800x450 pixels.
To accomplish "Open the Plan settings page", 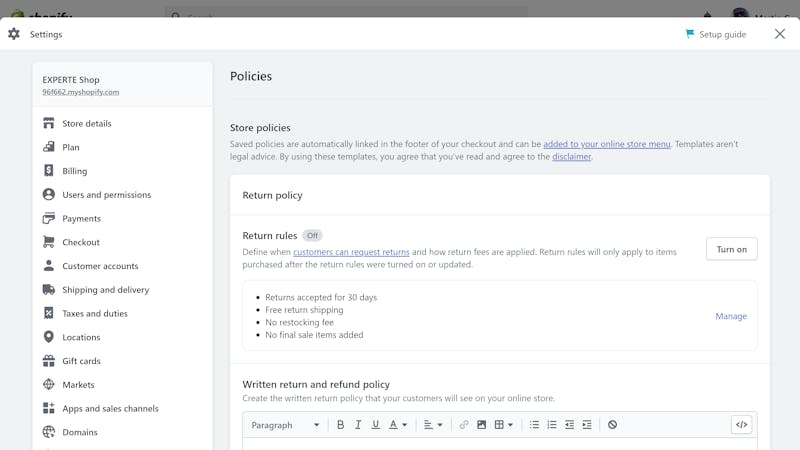I will coord(71,147).
